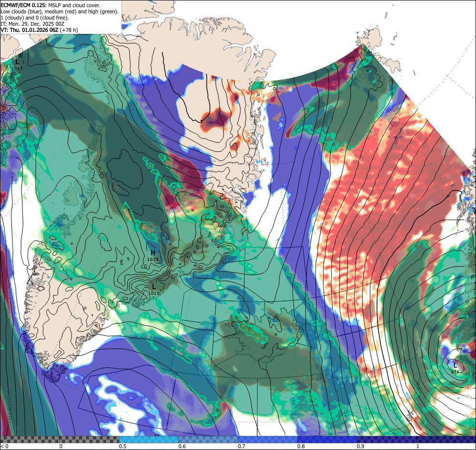The width and height of the screenshot is (476, 450).
Task: Click the gray checkered cloud-free colorbar segment
Action: pos(59,440)
